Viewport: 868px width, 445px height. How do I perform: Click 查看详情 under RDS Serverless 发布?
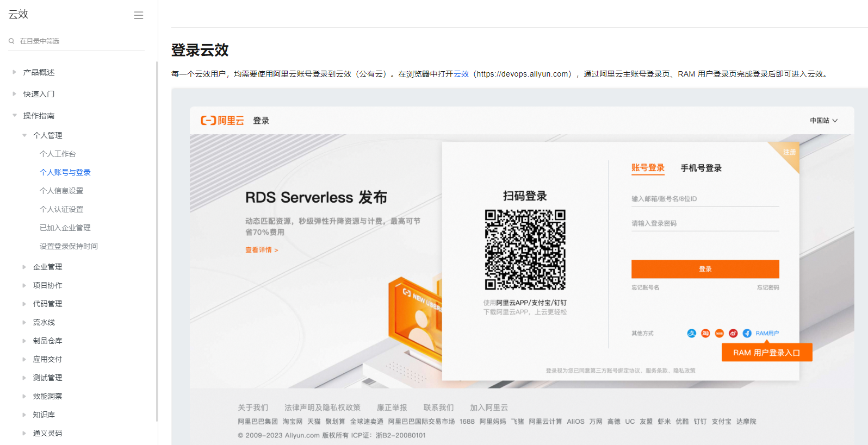pos(262,250)
